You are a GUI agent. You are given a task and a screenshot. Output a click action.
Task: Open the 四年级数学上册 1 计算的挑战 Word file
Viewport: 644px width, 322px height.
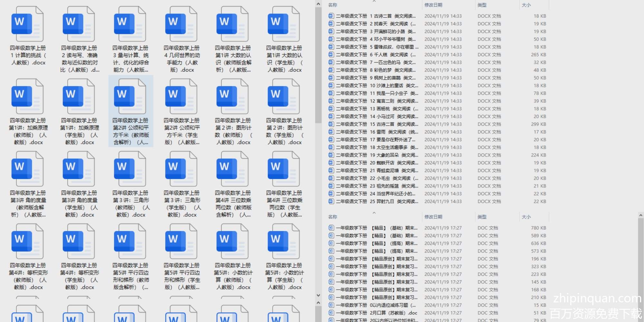point(27,24)
